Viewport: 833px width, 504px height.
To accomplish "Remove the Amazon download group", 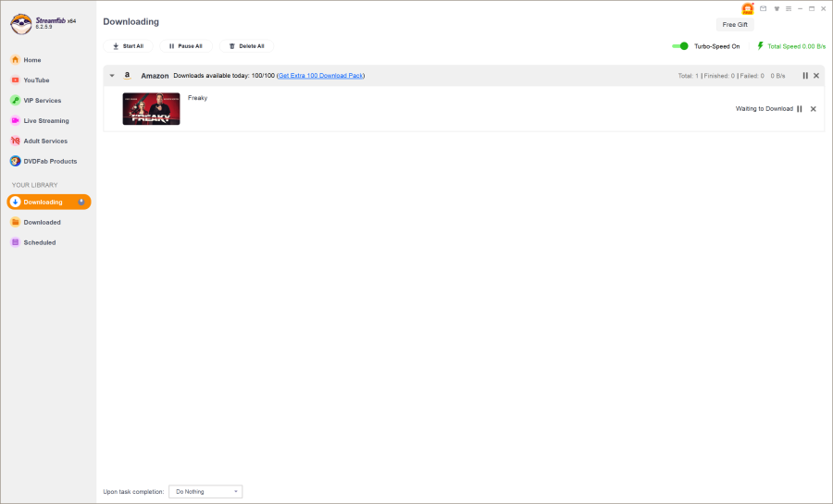I will click(x=816, y=76).
